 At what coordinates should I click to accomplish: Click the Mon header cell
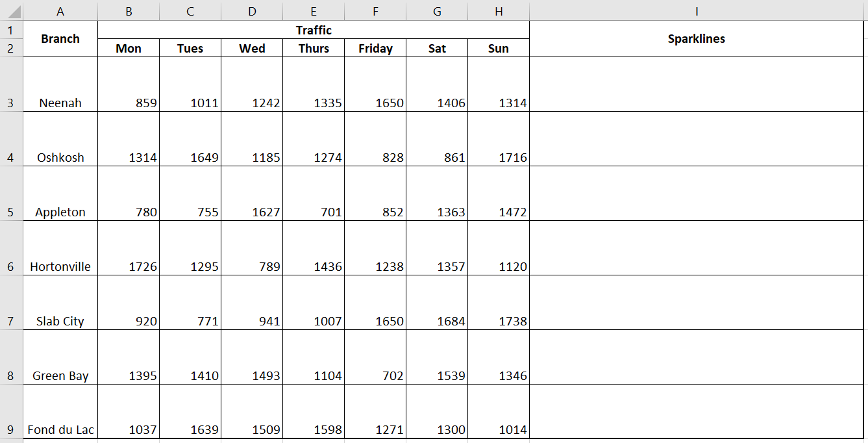click(129, 47)
